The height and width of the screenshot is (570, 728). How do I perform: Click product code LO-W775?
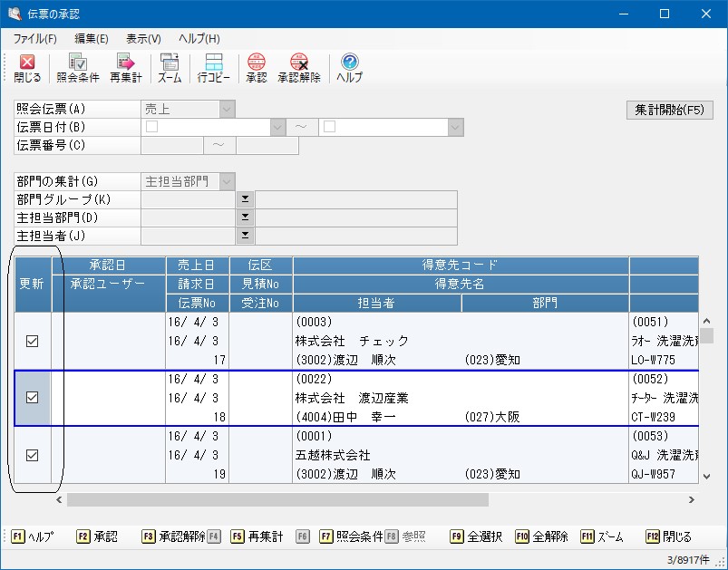pyautogui.click(x=653, y=360)
